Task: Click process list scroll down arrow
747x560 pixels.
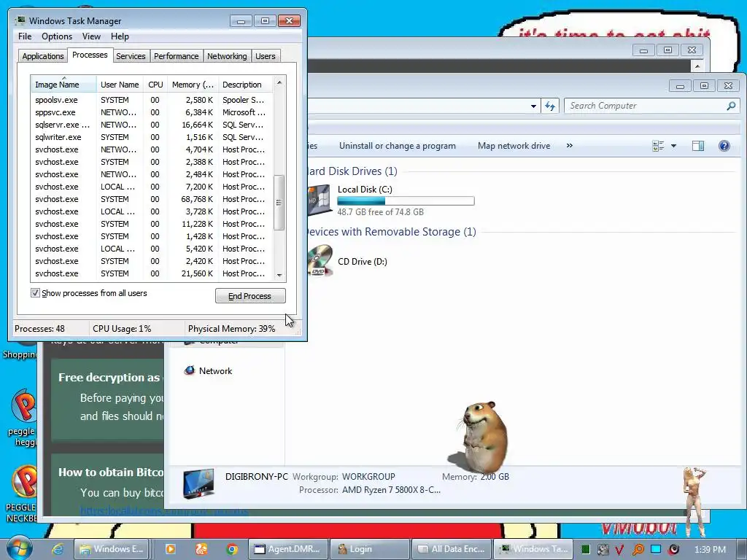Action: 279,275
